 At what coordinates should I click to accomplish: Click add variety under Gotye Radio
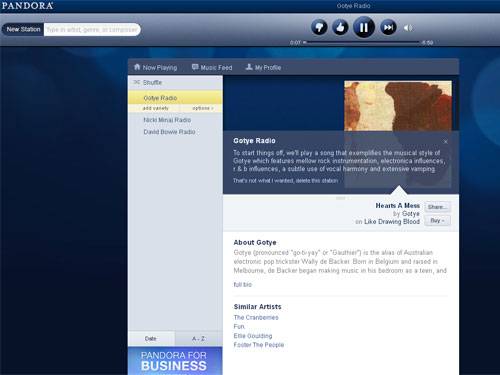tap(156, 108)
